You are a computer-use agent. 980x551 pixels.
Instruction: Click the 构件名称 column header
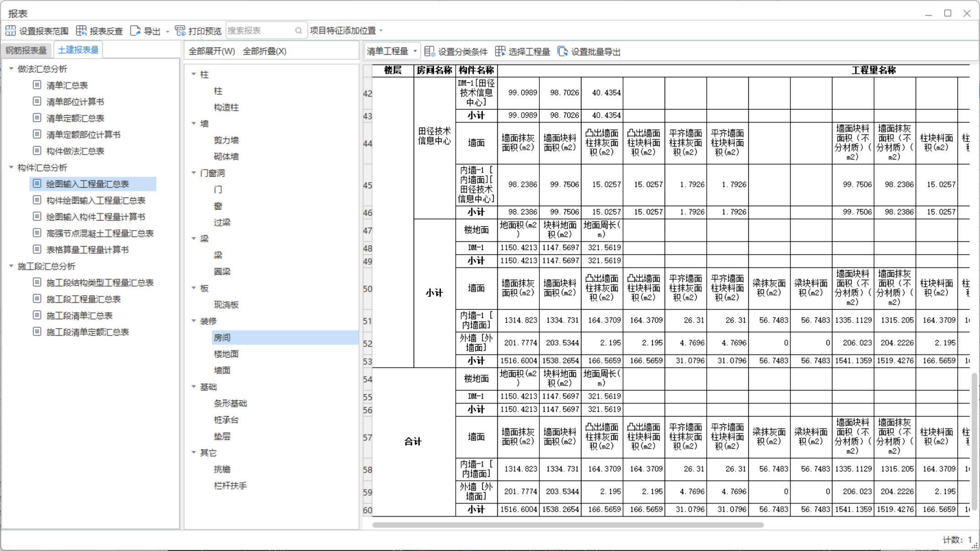click(476, 70)
